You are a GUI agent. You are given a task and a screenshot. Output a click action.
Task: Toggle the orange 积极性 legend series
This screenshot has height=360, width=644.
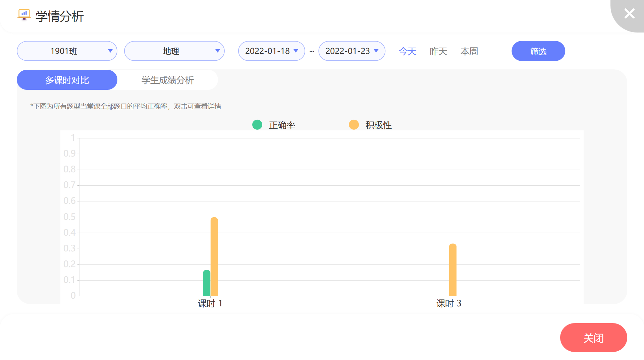coord(371,125)
